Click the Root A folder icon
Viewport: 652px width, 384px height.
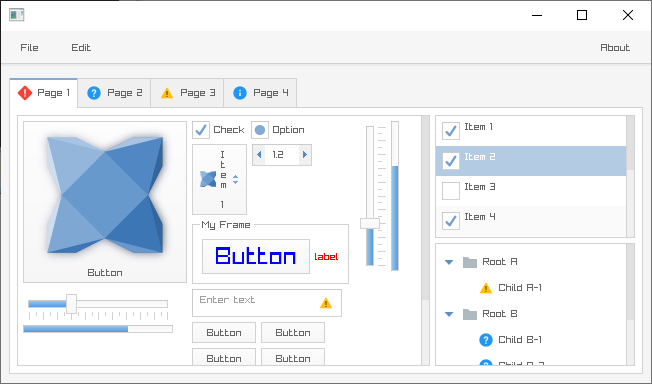pos(470,262)
